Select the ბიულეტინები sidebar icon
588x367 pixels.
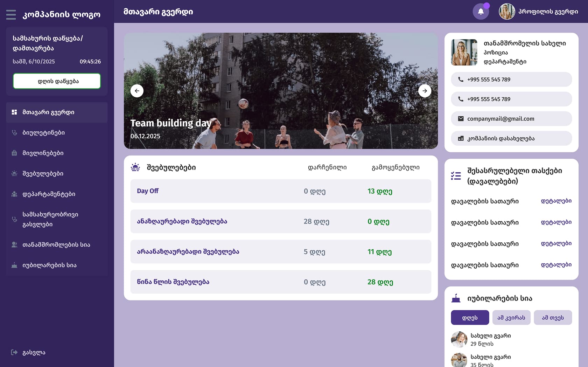coord(14,133)
